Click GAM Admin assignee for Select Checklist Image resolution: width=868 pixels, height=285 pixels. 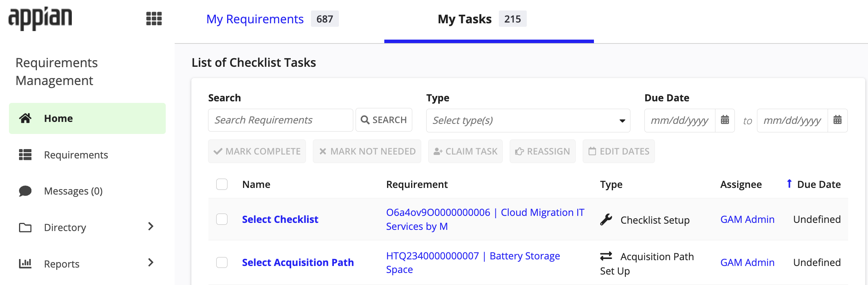coord(747,219)
